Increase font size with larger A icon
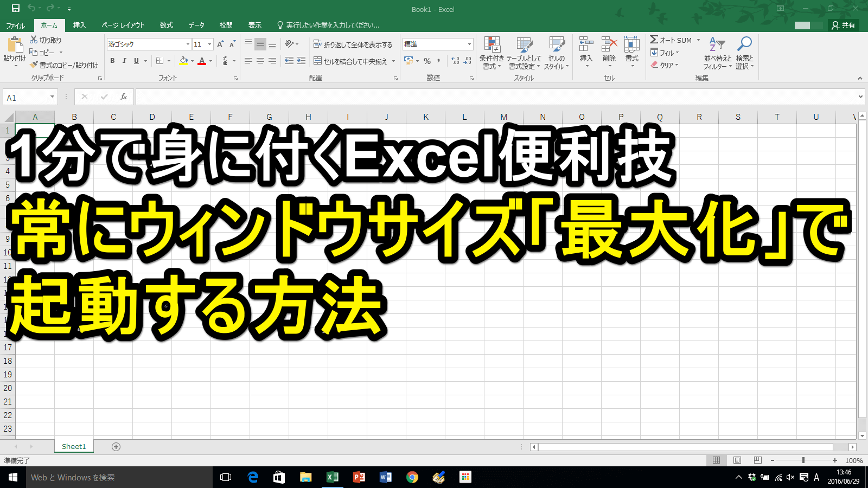Screen dimensions: 868x488 click(220, 44)
